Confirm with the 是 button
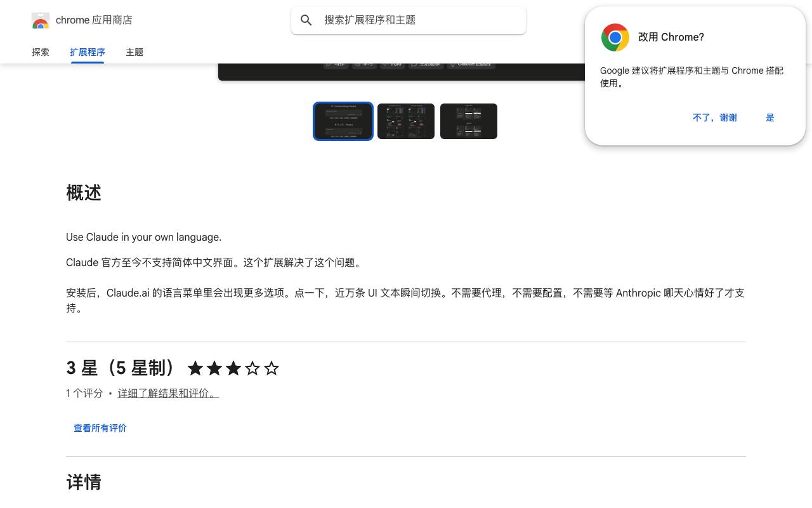The width and height of the screenshot is (812, 508). (770, 117)
